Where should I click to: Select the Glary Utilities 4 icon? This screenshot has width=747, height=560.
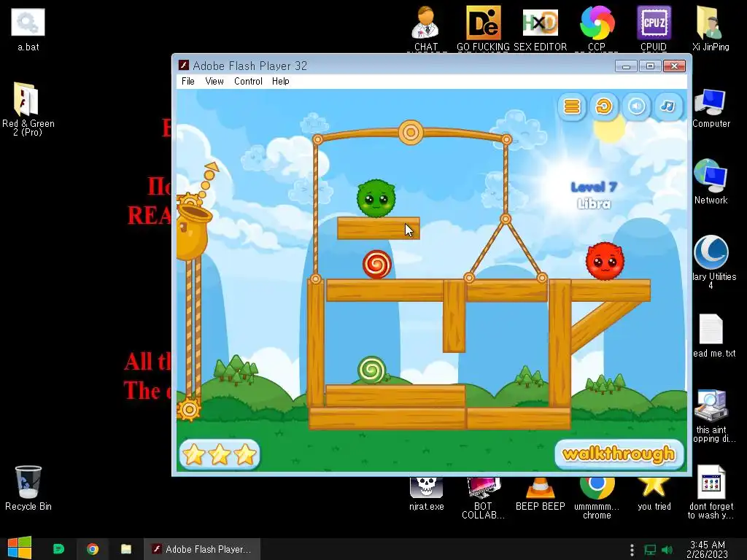pyautogui.click(x=712, y=262)
